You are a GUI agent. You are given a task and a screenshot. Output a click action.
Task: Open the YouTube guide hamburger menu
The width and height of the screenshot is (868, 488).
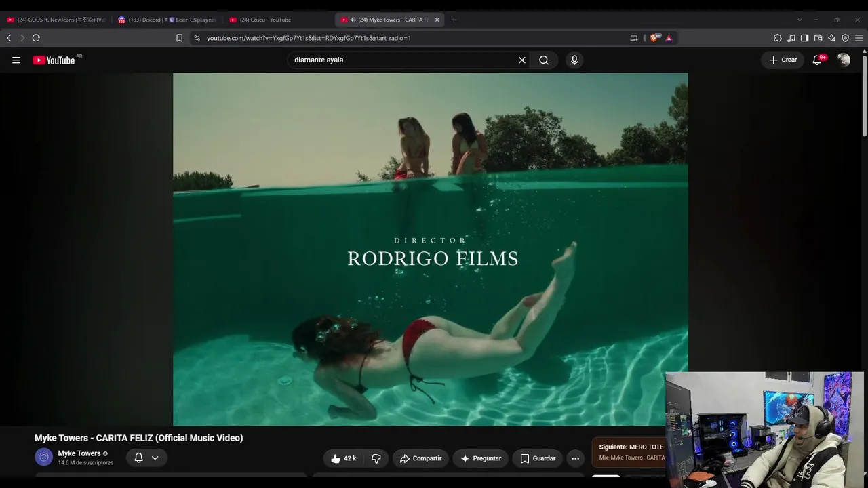coord(16,60)
